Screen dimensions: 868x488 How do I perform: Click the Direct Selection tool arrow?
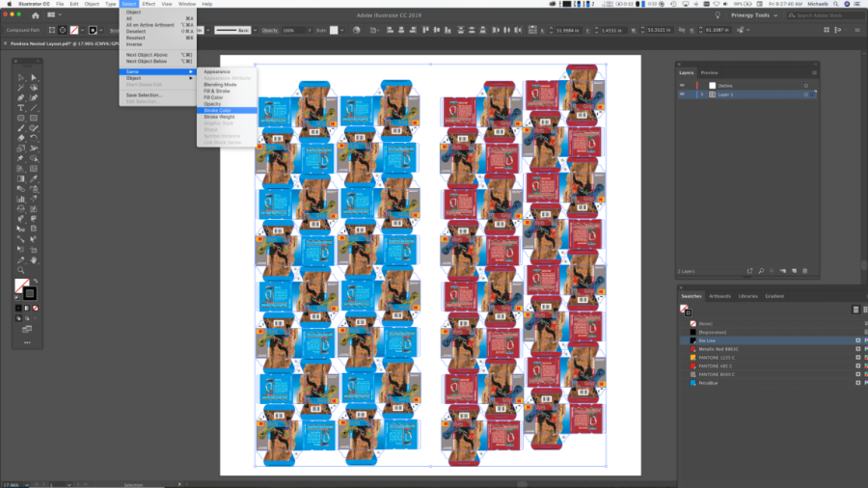tap(34, 76)
